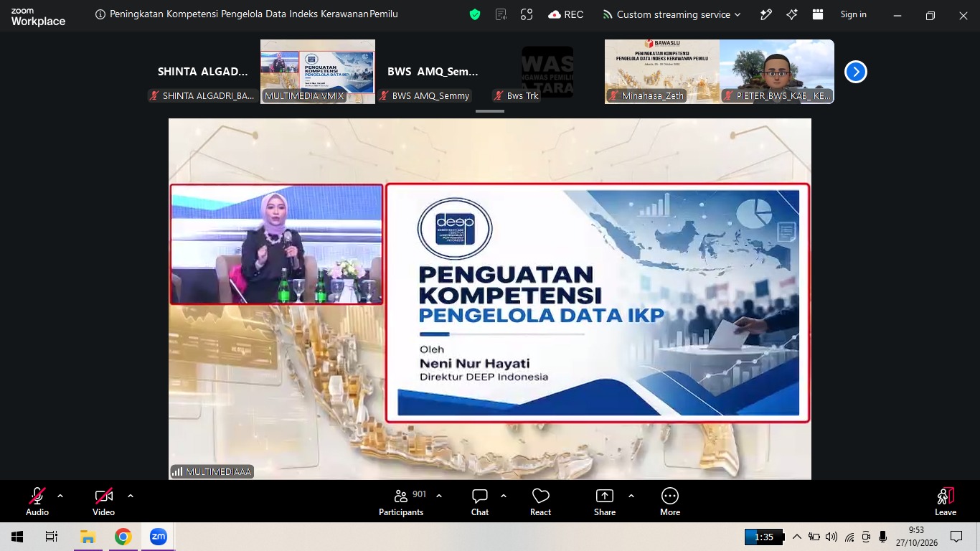
Task: Select the SHINTA ALGADRI participant tile
Action: (203, 72)
